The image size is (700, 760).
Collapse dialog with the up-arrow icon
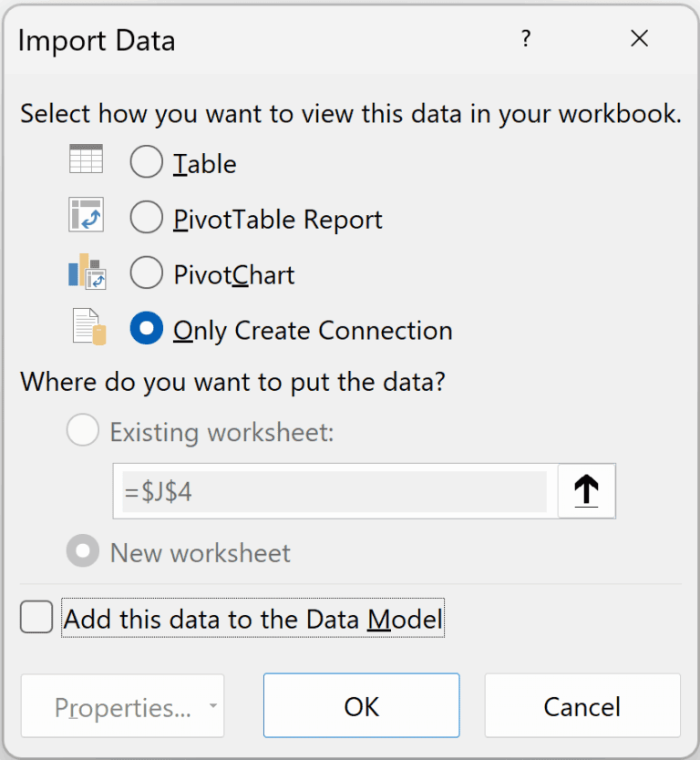pyautogui.click(x=586, y=490)
